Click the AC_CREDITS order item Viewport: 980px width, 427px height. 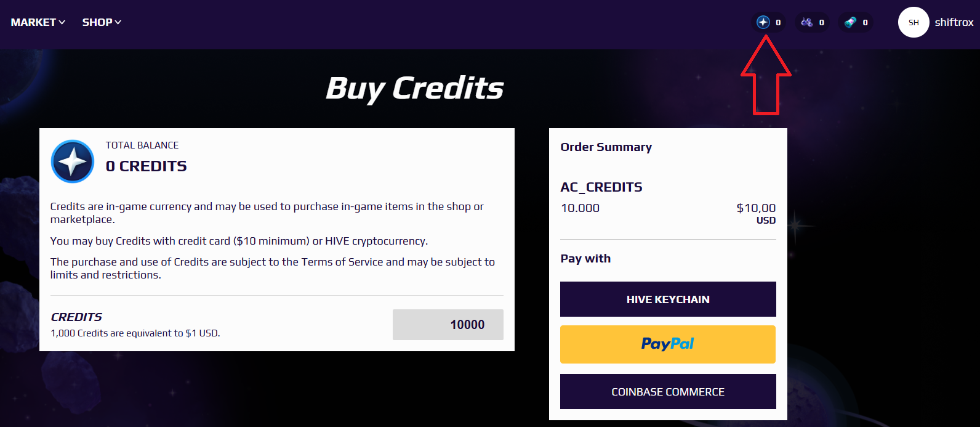click(601, 187)
